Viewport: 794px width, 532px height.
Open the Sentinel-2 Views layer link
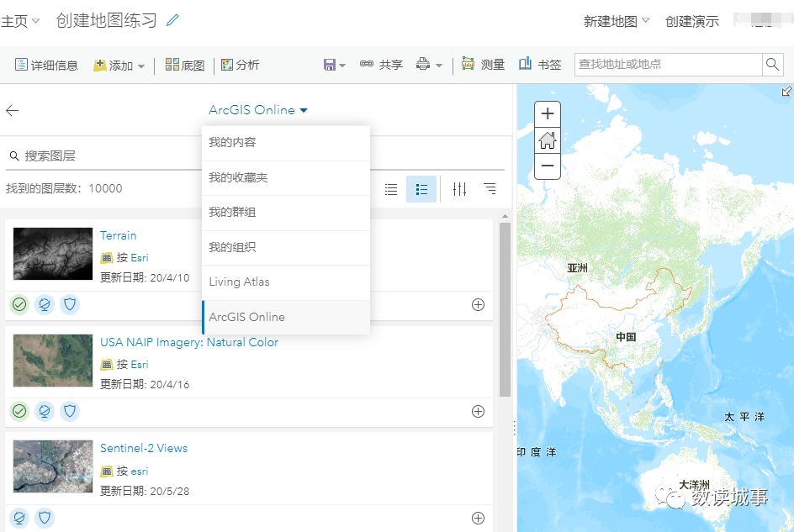[x=144, y=449]
